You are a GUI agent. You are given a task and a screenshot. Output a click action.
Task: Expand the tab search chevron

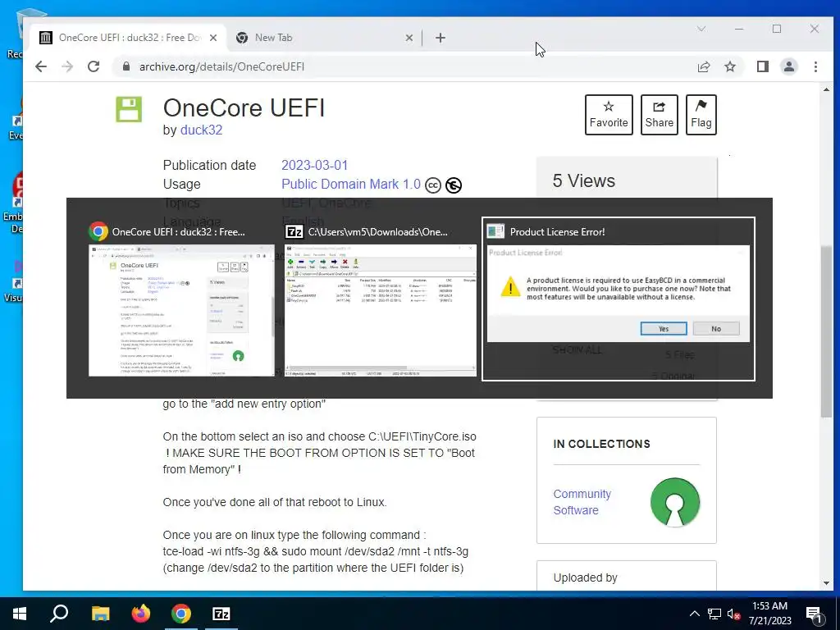pos(701,29)
